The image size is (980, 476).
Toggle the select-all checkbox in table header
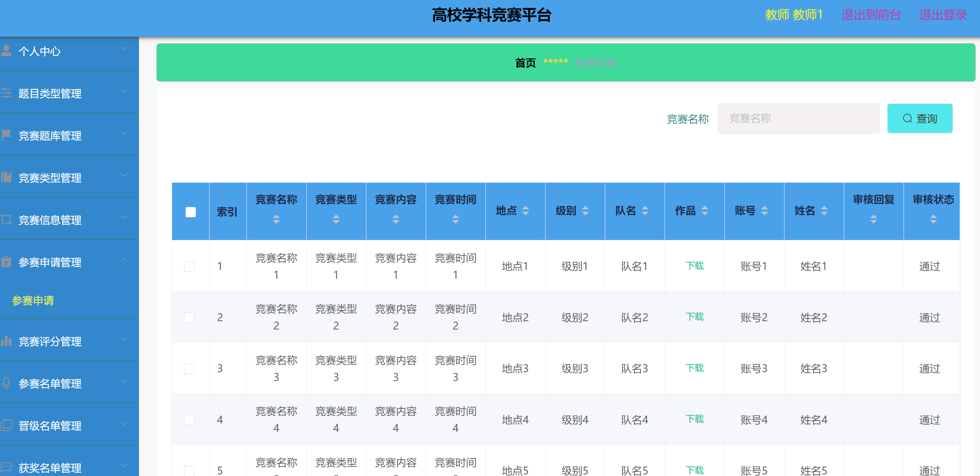coord(190,212)
